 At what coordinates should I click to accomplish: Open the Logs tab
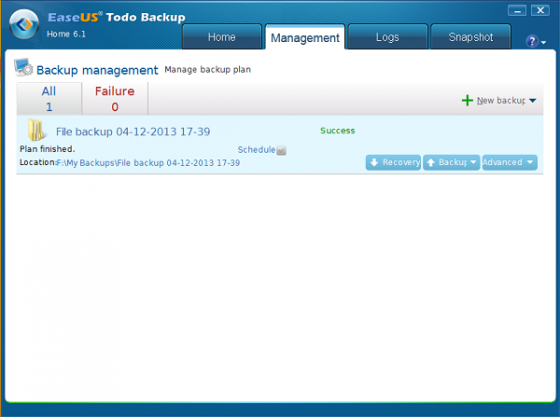(x=388, y=37)
